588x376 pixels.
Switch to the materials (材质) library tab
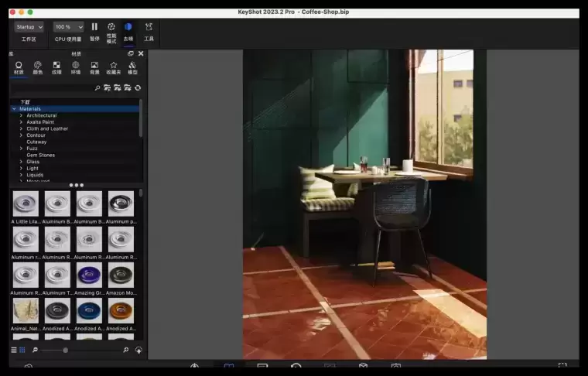tap(19, 68)
